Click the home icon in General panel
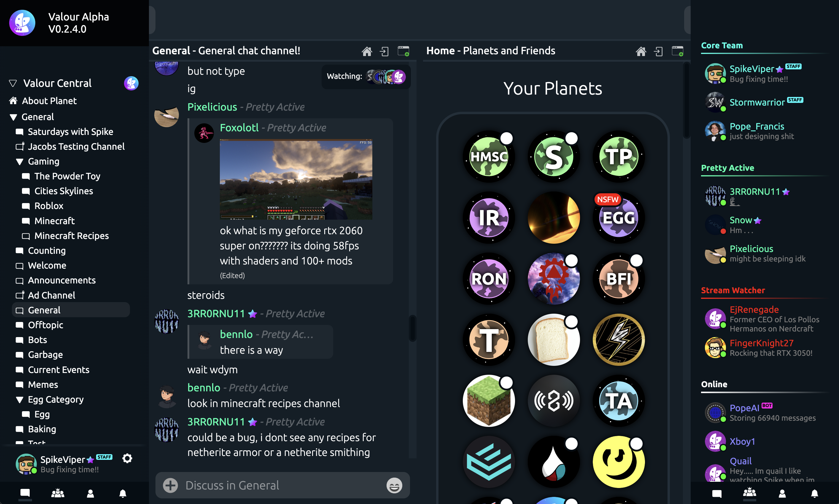 point(367,51)
